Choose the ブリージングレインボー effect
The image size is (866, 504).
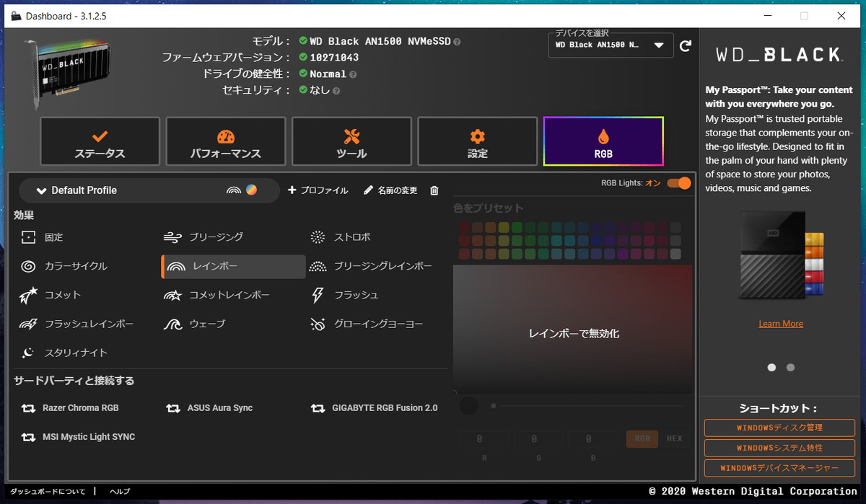[371, 266]
